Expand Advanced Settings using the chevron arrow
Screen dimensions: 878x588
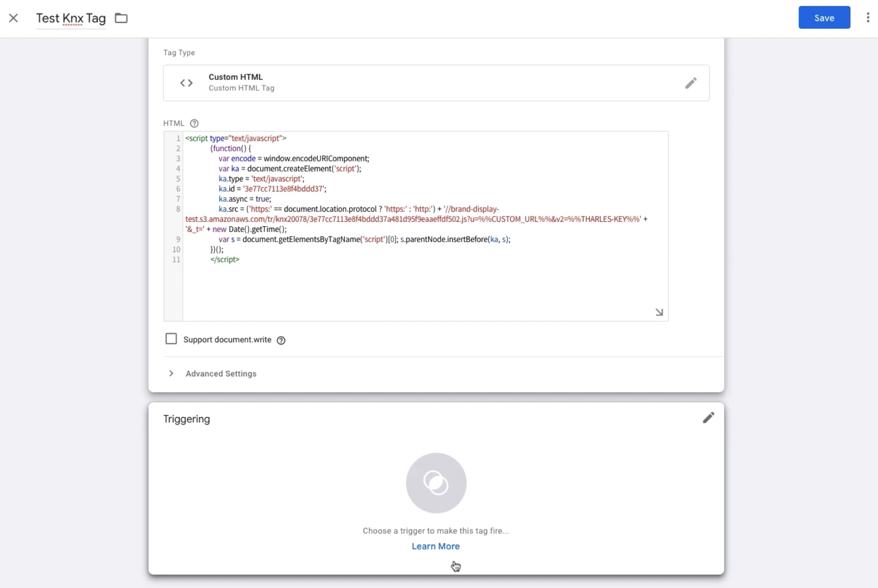[171, 373]
